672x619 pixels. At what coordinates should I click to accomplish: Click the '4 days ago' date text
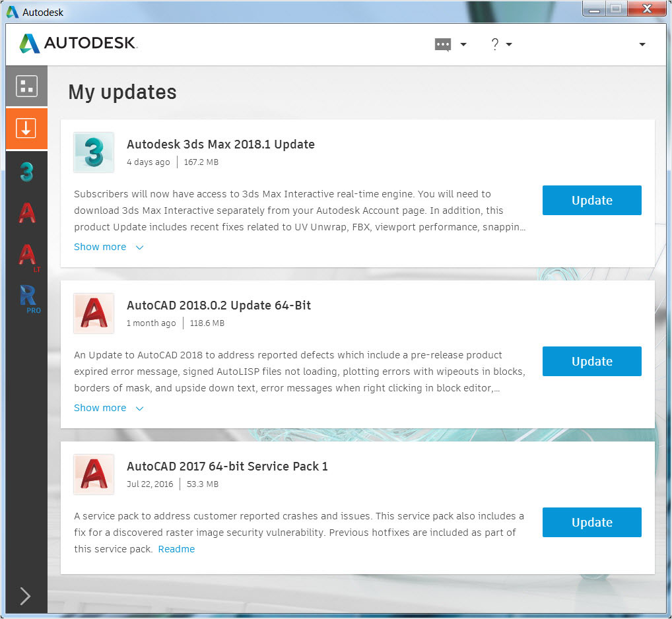click(149, 162)
